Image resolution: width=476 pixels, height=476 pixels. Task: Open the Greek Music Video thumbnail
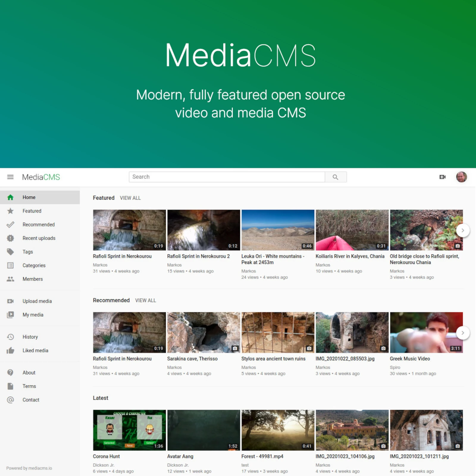(426, 332)
